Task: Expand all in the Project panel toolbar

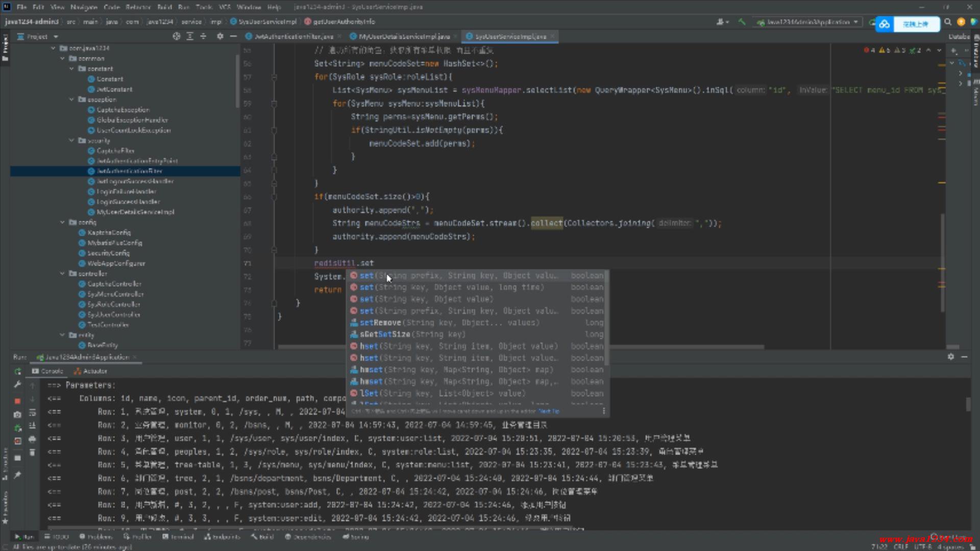Action: 190,36
